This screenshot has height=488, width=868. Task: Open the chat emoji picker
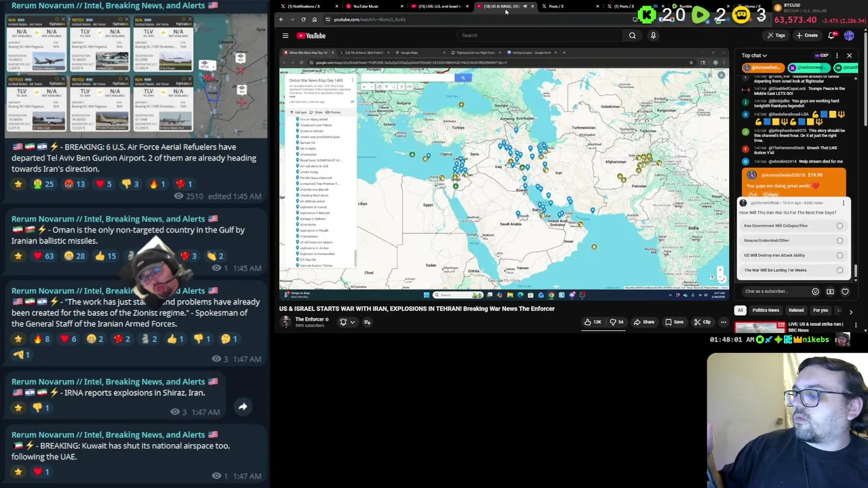(815, 291)
